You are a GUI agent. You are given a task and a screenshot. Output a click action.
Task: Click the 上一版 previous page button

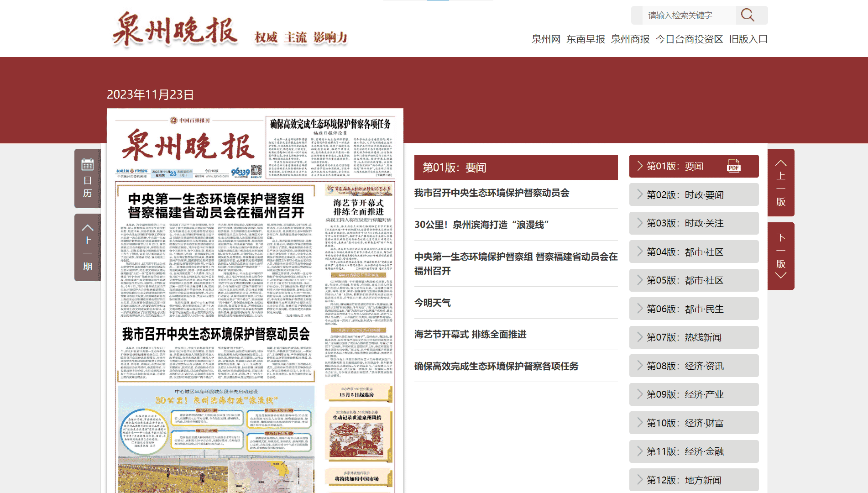click(x=781, y=183)
